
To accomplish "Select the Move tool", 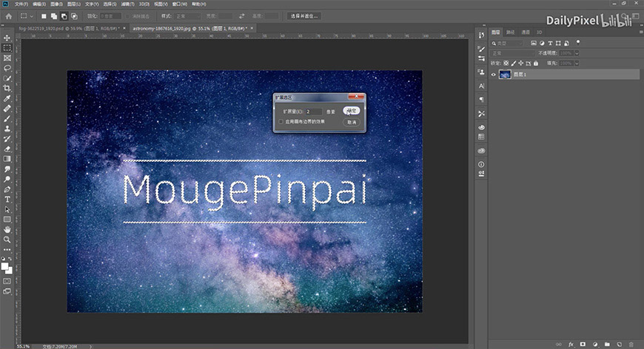I will 7,38.
